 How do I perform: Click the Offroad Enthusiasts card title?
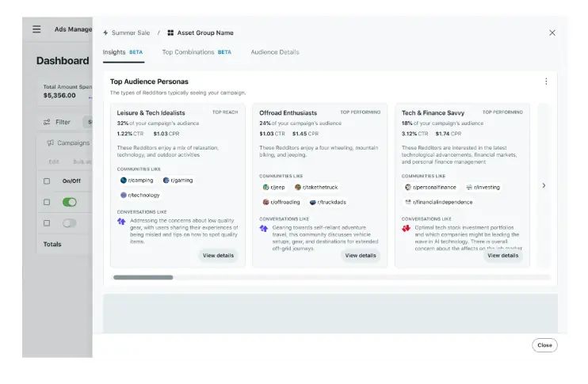[288, 112]
